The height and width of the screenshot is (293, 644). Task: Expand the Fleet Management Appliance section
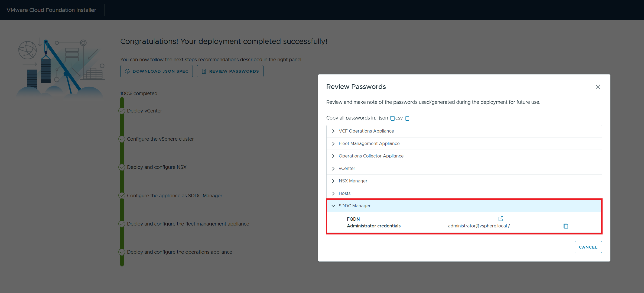(333, 144)
